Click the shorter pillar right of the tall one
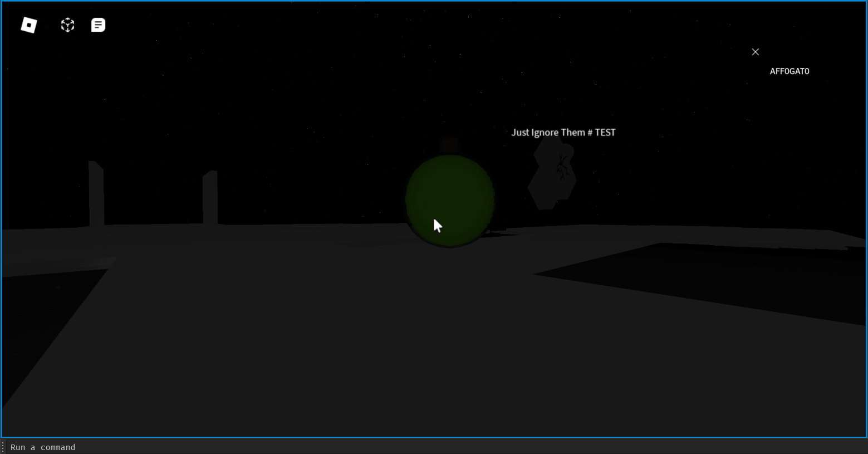 click(x=210, y=197)
